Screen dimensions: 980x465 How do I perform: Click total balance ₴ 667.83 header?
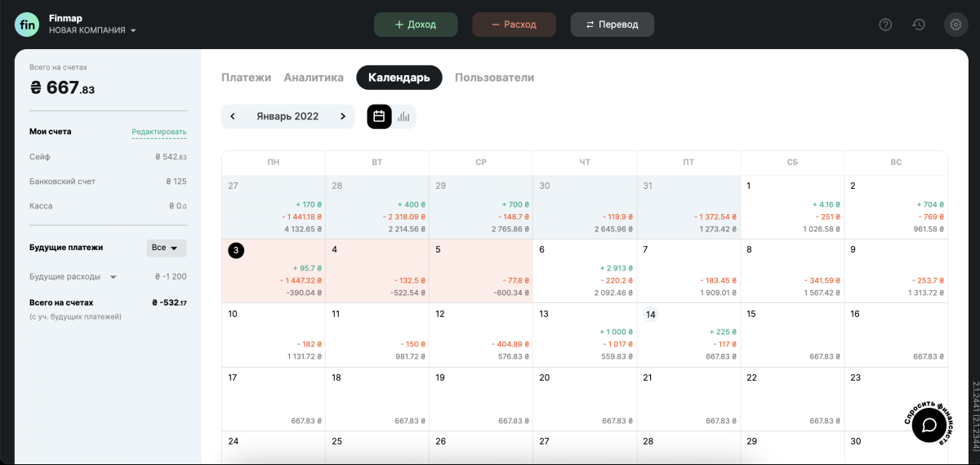tap(63, 88)
